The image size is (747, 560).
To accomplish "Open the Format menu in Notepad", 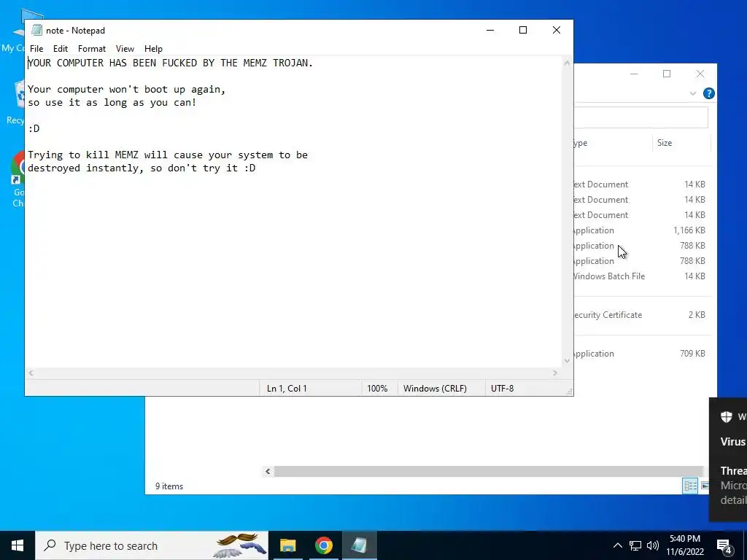I will click(92, 49).
